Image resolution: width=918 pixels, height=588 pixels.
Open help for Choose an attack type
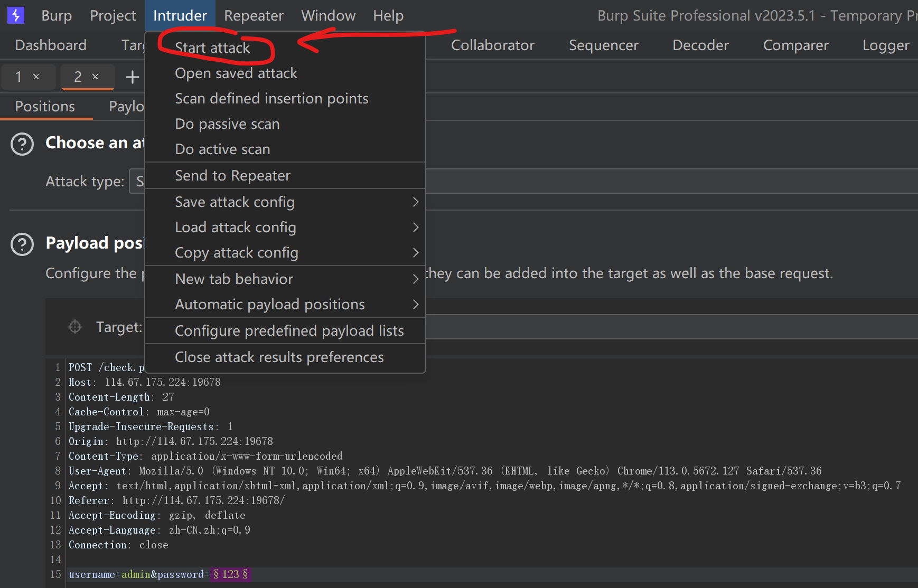coord(22,144)
